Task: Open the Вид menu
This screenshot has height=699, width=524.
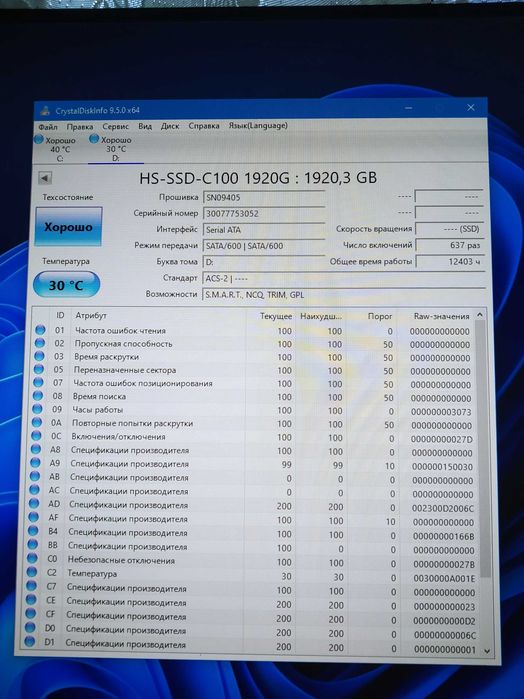Action: [145, 126]
